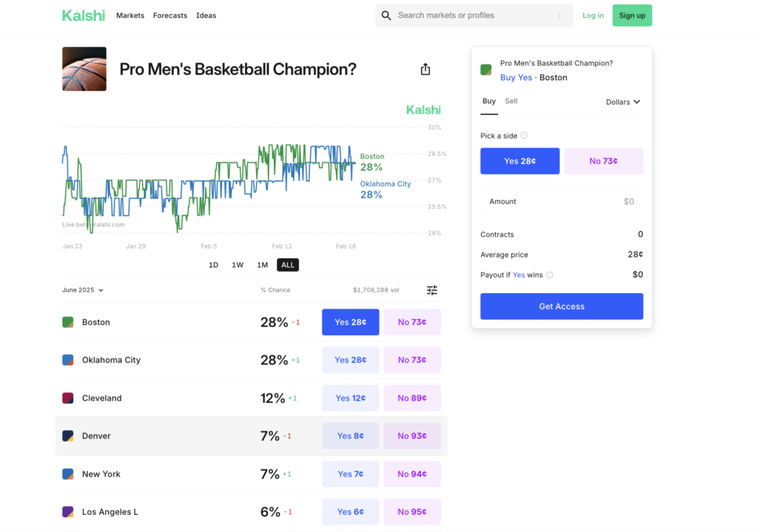This screenshot has height=532, width=760.
Task: Click the Cleveland row name
Action: pyautogui.click(x=102, y=398)
